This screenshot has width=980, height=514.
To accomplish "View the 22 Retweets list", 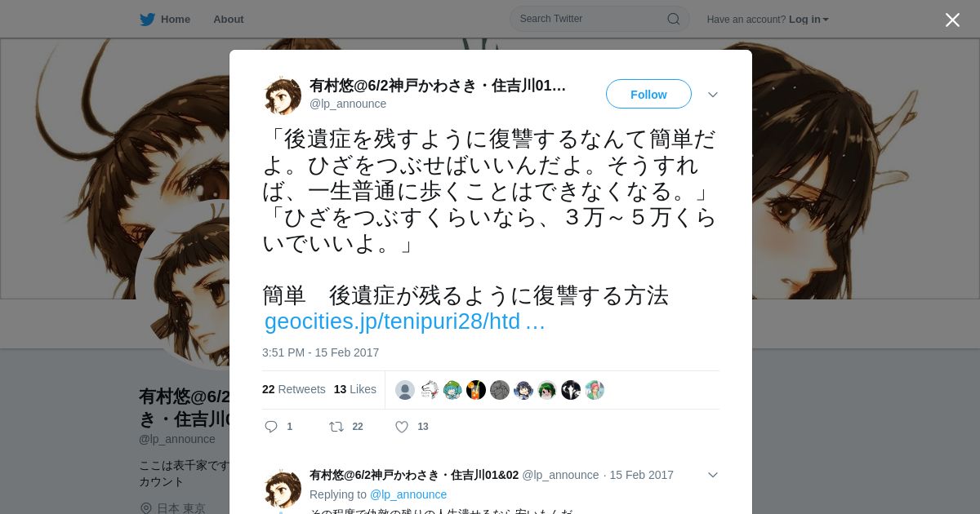I will click(x=294, y=389).
